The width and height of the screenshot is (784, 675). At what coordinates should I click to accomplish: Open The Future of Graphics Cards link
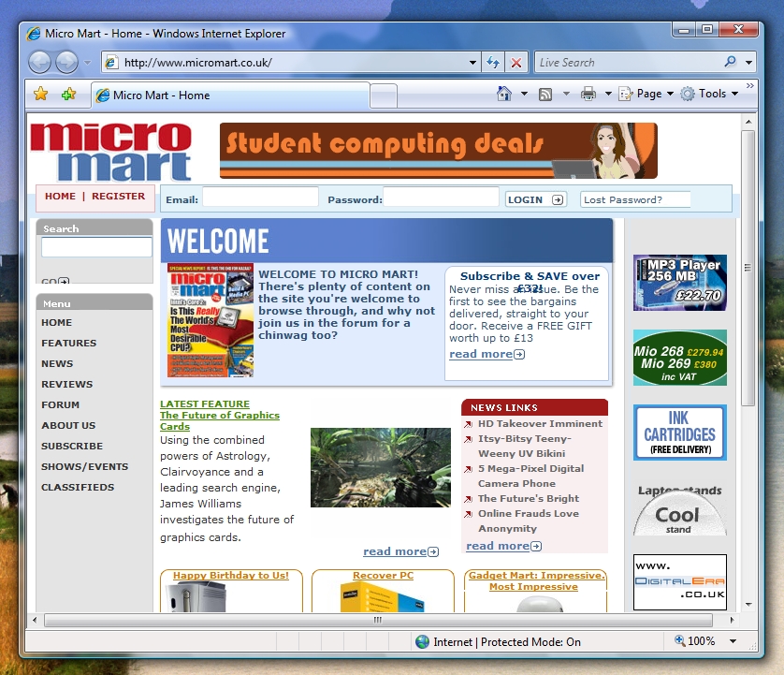[219, 420]
